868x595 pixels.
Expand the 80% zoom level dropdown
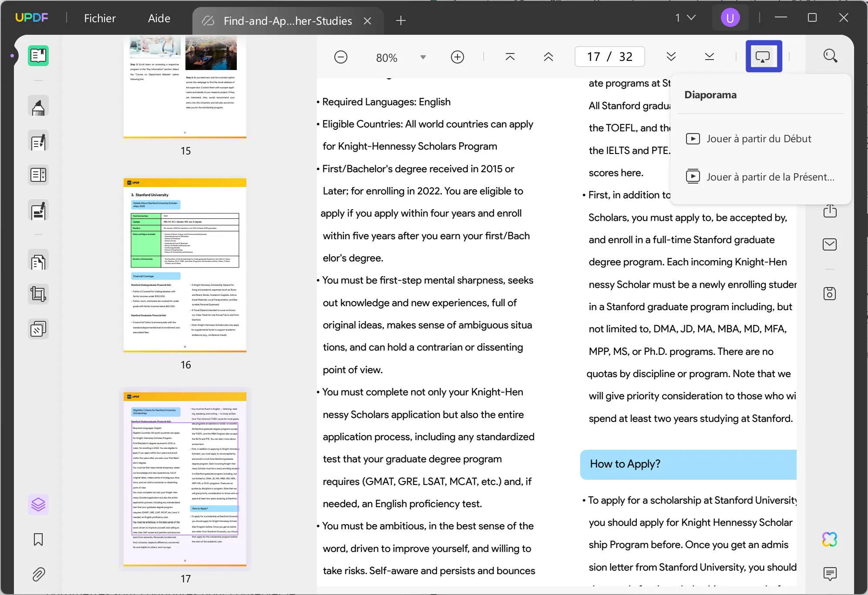423,57
